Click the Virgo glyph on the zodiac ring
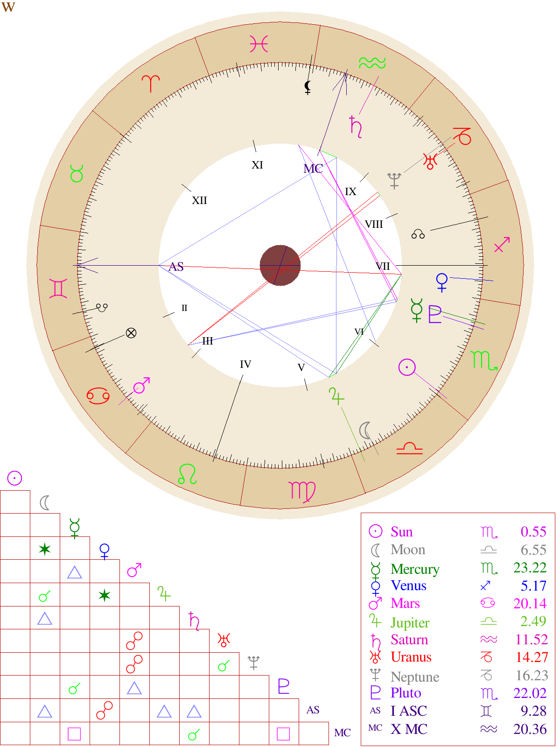The image size is (560, 747). 302,491
